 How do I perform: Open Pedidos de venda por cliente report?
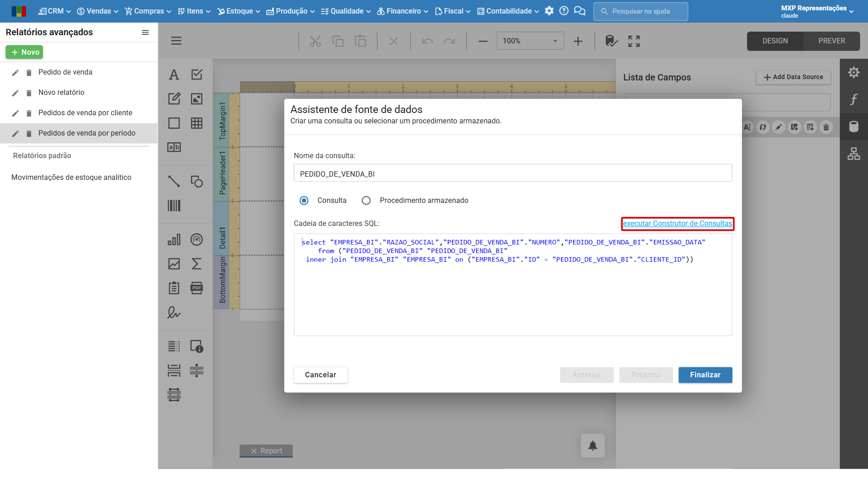tap(85, 113)
